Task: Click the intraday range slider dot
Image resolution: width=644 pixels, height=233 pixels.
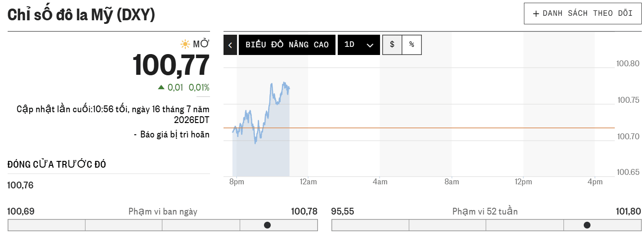Action: coord(267,225)
